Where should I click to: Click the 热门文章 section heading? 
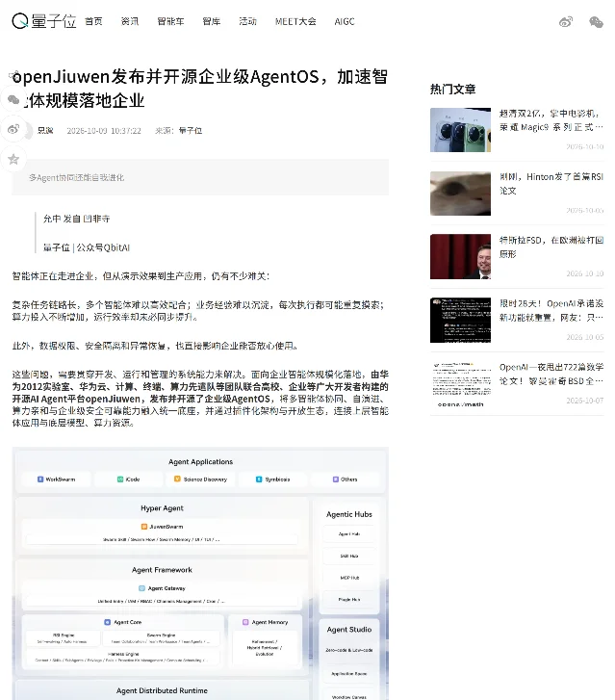coord(452,90)
